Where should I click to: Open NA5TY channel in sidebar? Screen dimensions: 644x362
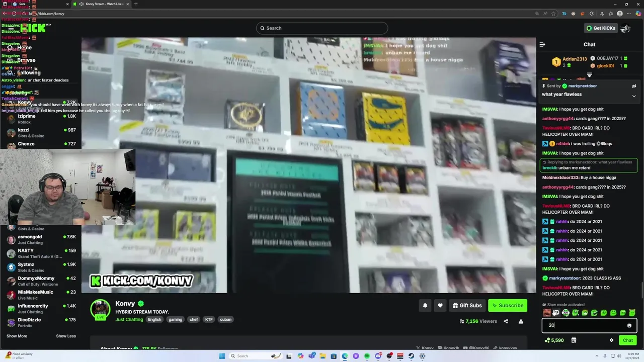40,253
